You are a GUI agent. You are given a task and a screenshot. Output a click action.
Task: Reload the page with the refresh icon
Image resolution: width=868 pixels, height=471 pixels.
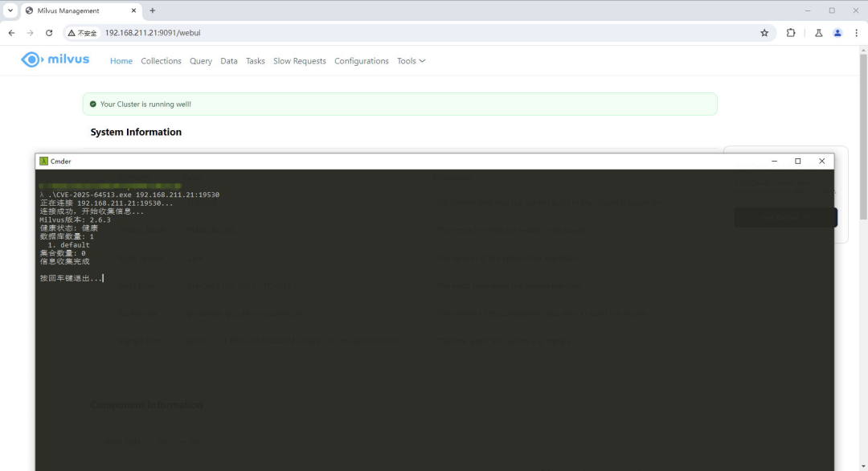[49, 33]
